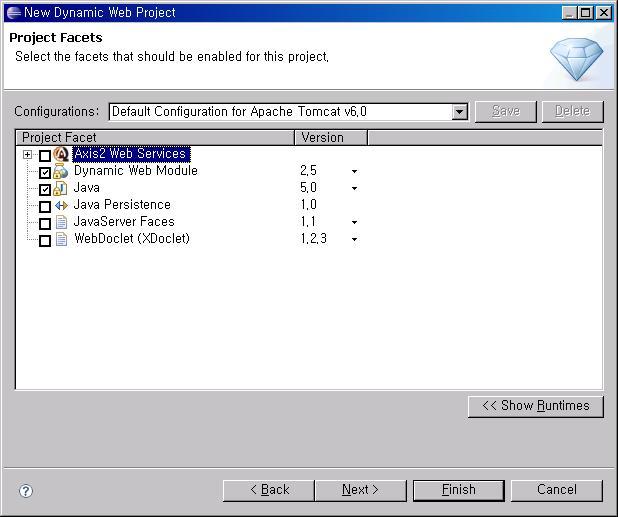Click the Save configuration button
This screenshot has height=517, width=618.
[x=506, y=112]
